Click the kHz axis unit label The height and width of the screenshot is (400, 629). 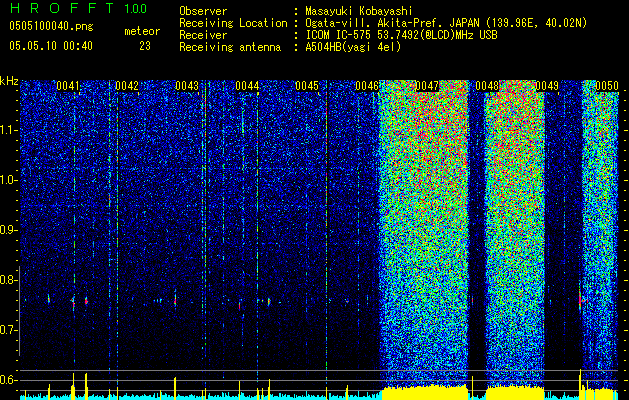click(9, 81)
